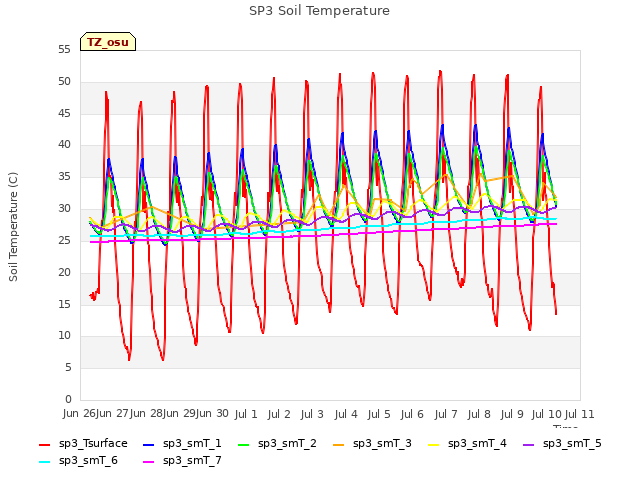Click the yellow sp3_smT_4 legend swatch
The width and height of the screenshot is (640, 480).
coord(433,444)
